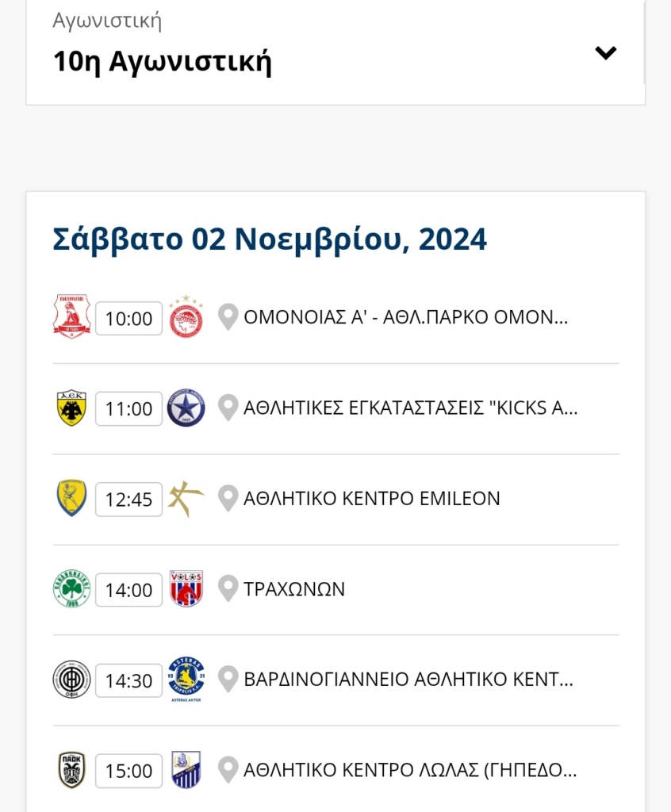Click the location pin beside ΒΑΡΔΙΝΟΓΙΑΝΝΕΙΟ venue

coord(228,680)
